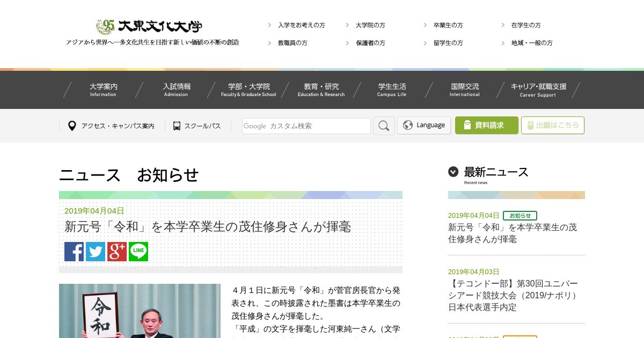This screenshot has height=338, width=644.
Task: Click the お知らせ category tag
Action: coord(520,216)
